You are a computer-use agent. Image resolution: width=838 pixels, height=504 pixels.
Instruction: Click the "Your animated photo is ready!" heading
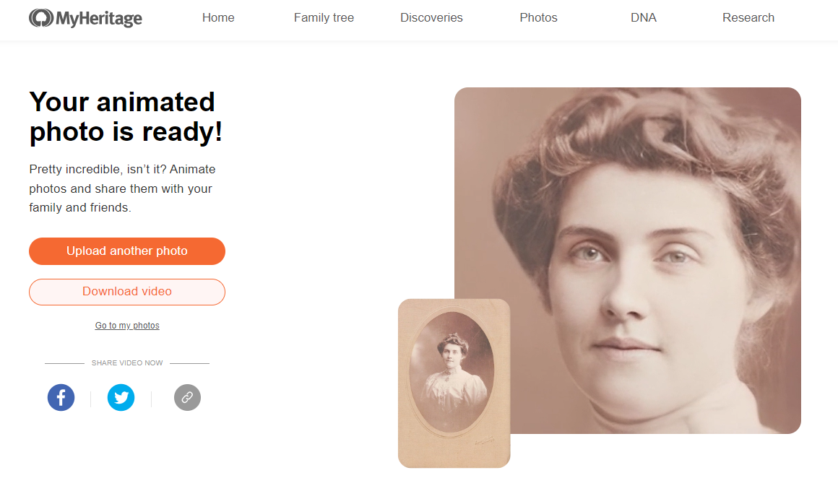126,117
